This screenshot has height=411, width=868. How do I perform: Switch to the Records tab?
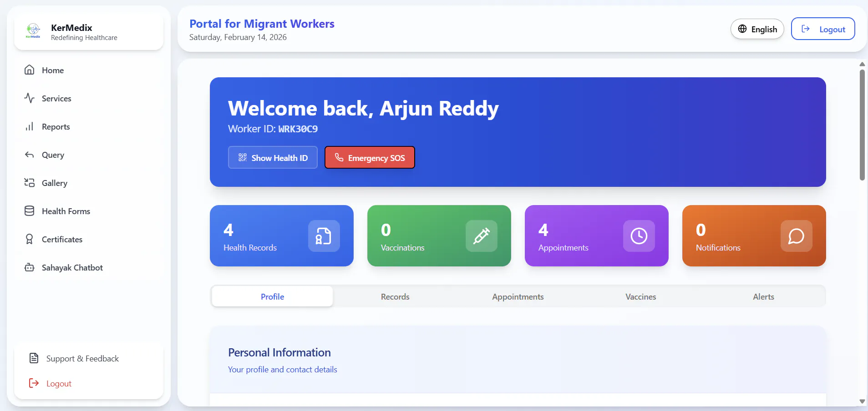point(395,296)
